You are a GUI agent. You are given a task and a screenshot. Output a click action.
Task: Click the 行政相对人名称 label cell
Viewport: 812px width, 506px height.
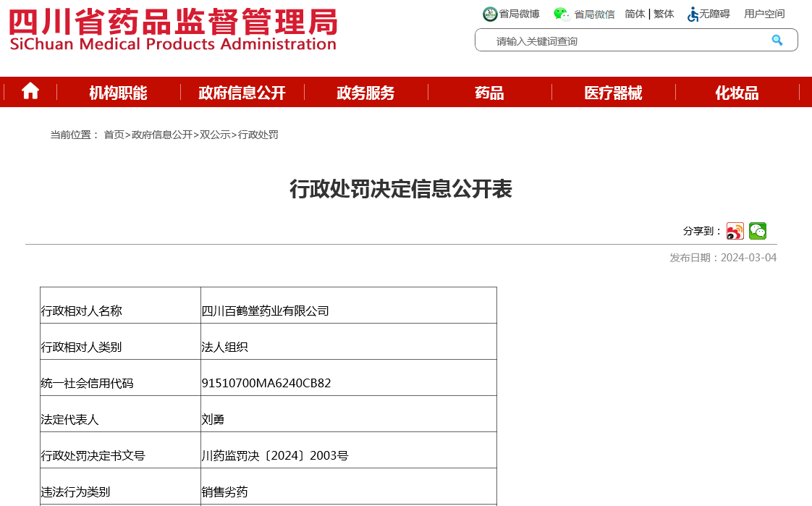(120, 305)
